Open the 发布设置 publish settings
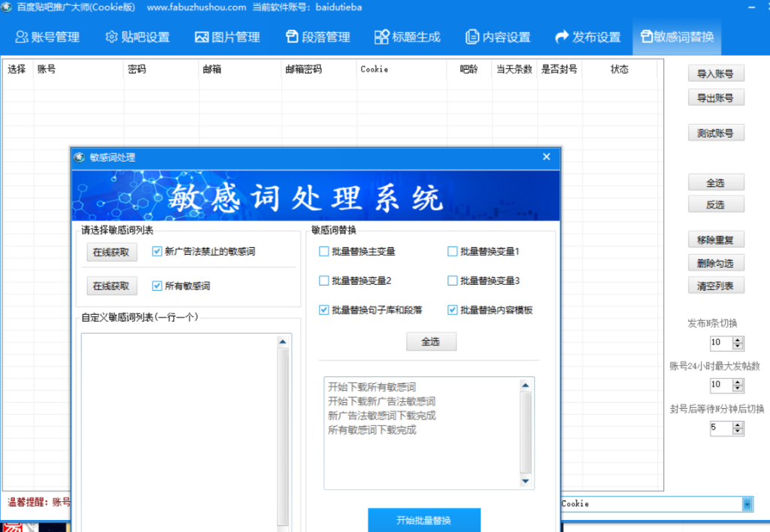The height and width of the screenshot is (532, 770). [587, 37]
